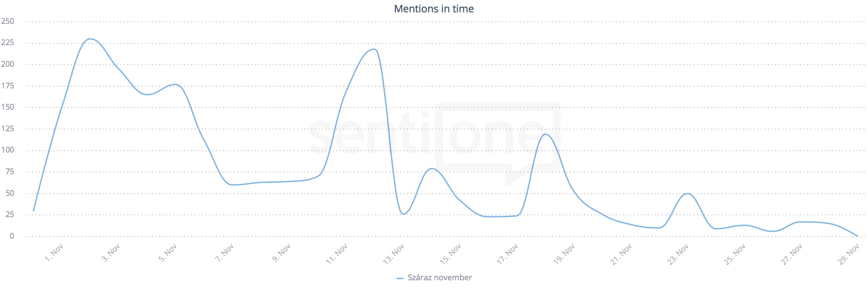Screen dimensions: 868x290
Task: Click the line peak above 125 near 18 Nov
Action: click(x=545, y=134)
